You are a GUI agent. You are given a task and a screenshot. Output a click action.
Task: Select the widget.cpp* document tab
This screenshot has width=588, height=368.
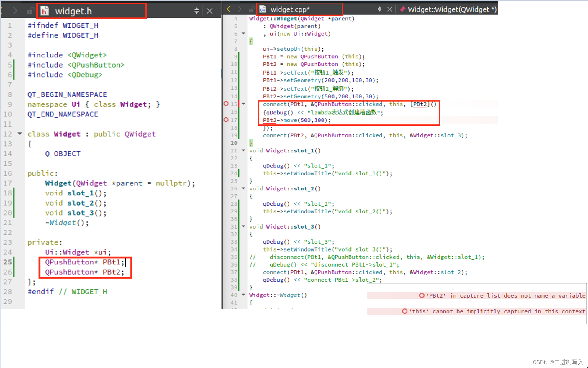click(299, 9)
